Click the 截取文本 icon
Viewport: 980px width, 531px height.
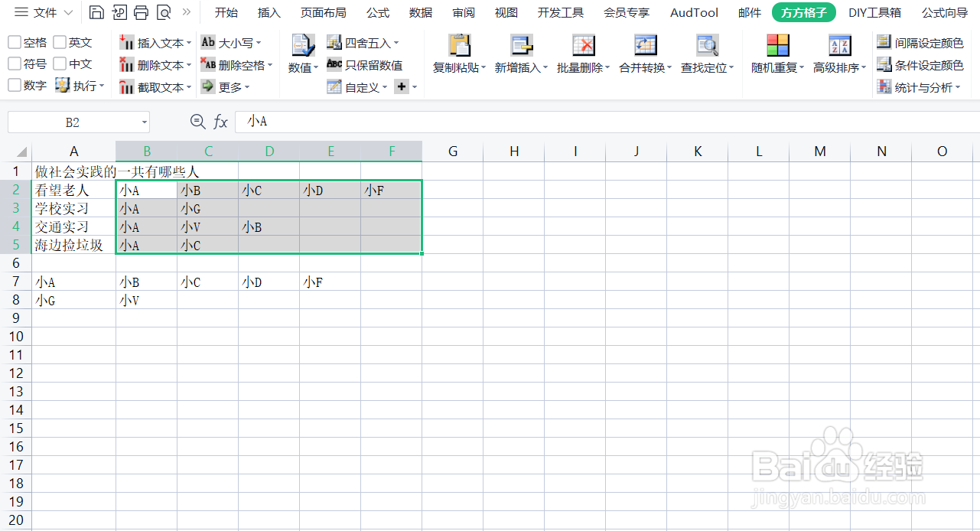pos(127,87)
